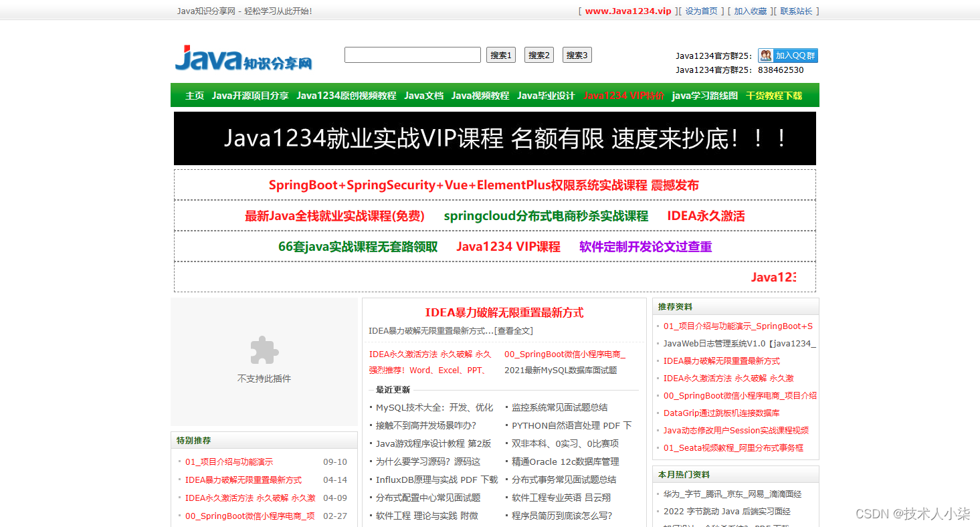Open 双非本科、0实习、0比赛项 article
Screen dimensions: 980x527
tap(565, 443)
